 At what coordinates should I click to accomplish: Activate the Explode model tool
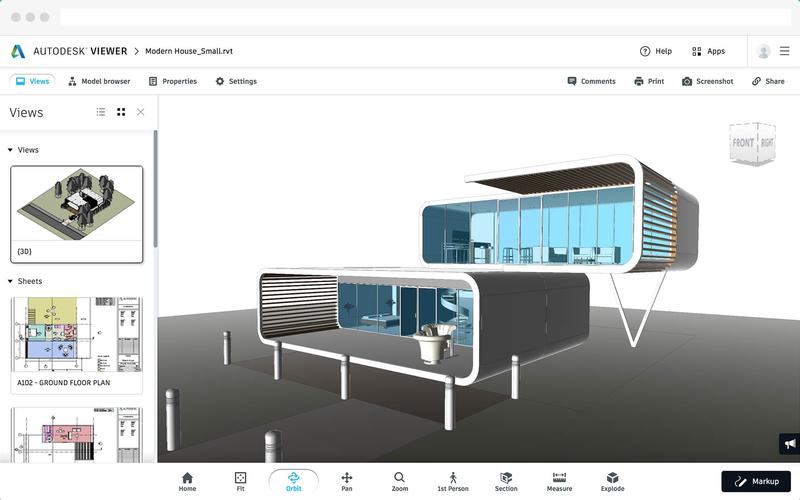pyautogui.click(x=612, y=481)
